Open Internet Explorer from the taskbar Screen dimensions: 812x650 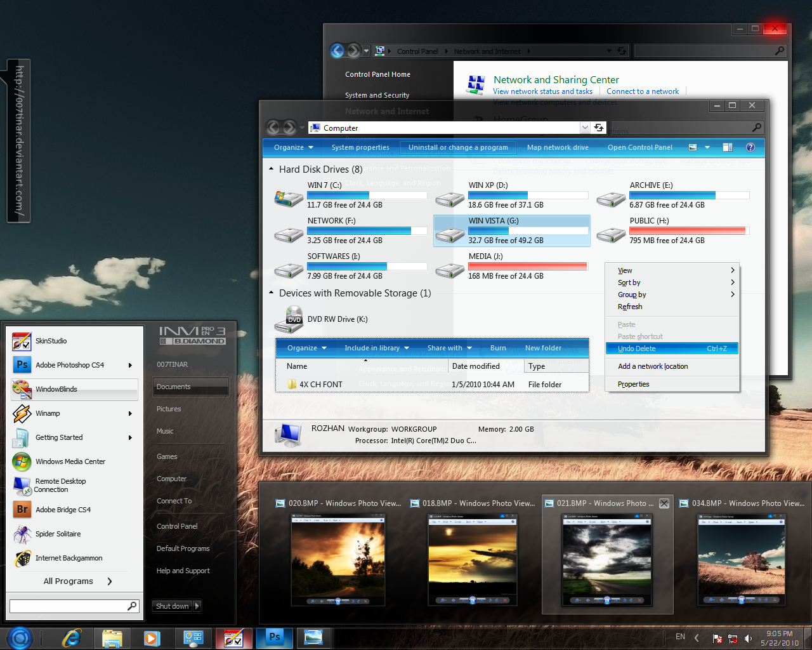[x=71, y=638]
